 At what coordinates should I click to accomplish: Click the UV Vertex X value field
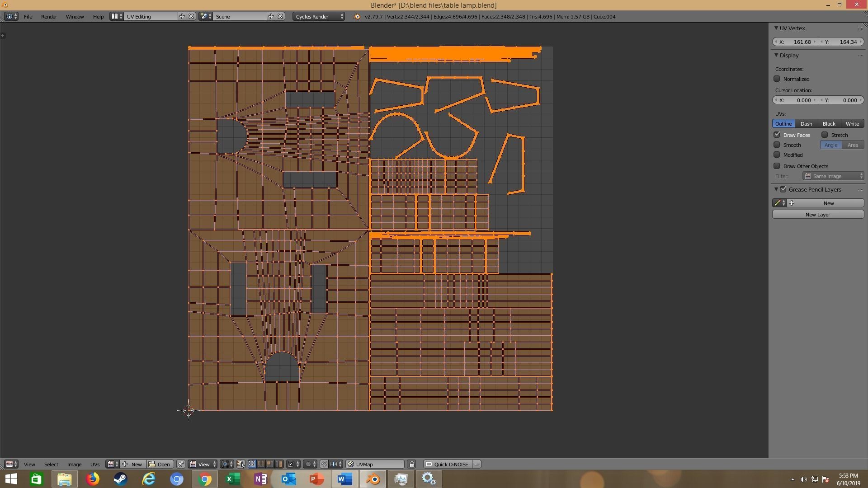(795, 42)
